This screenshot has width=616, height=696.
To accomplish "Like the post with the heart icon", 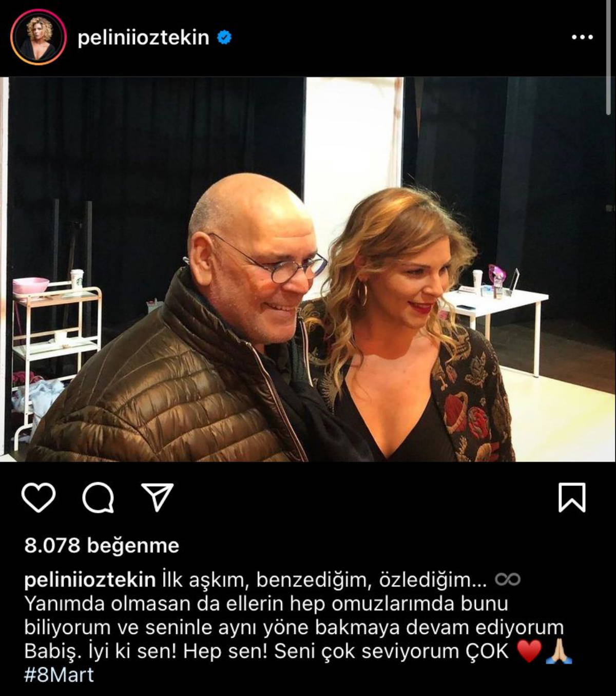I will click(x=38, y=497).
